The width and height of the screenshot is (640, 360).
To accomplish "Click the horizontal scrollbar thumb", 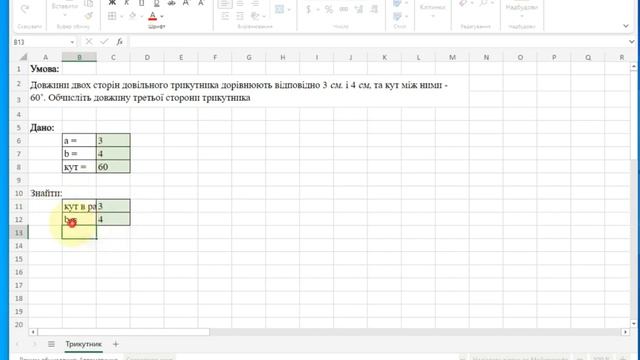I will [124, 332].
